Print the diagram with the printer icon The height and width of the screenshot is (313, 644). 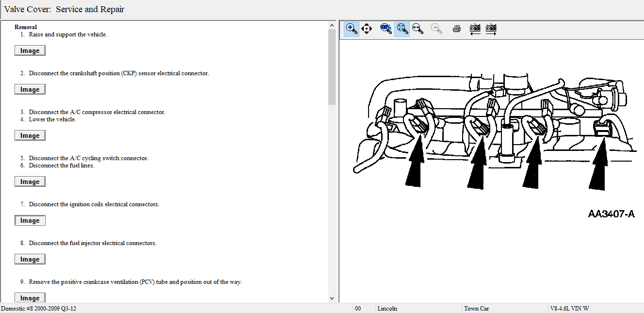(456, 29)
